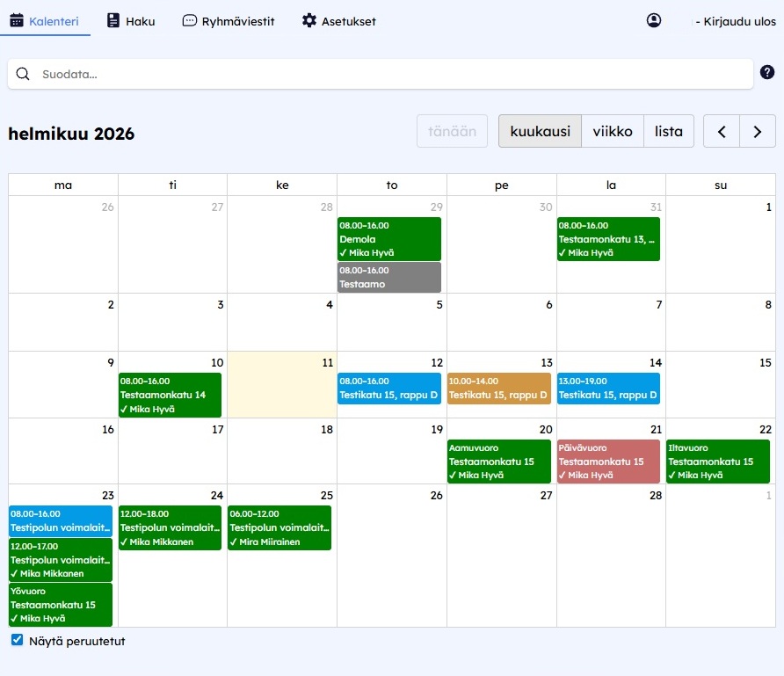Screen dimensions: 784x676
Task: Select the kuukausi view tab
Action: (x=541, y=130)
